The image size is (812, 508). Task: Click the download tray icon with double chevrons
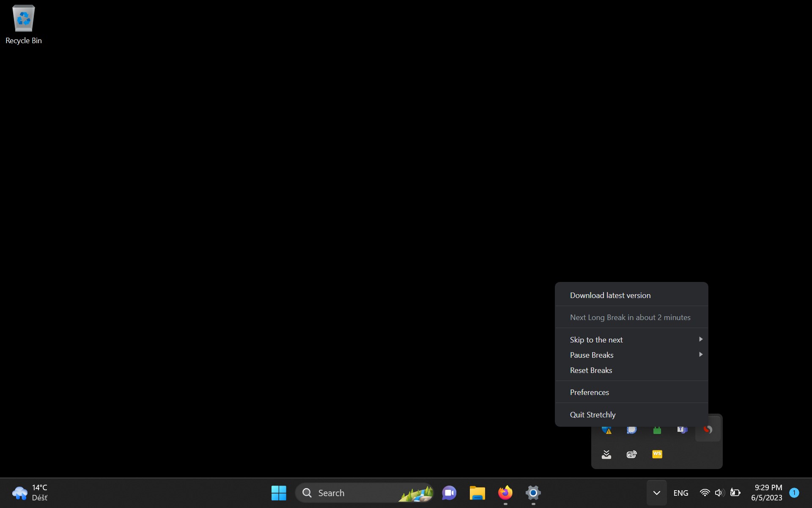click(606, 455)
